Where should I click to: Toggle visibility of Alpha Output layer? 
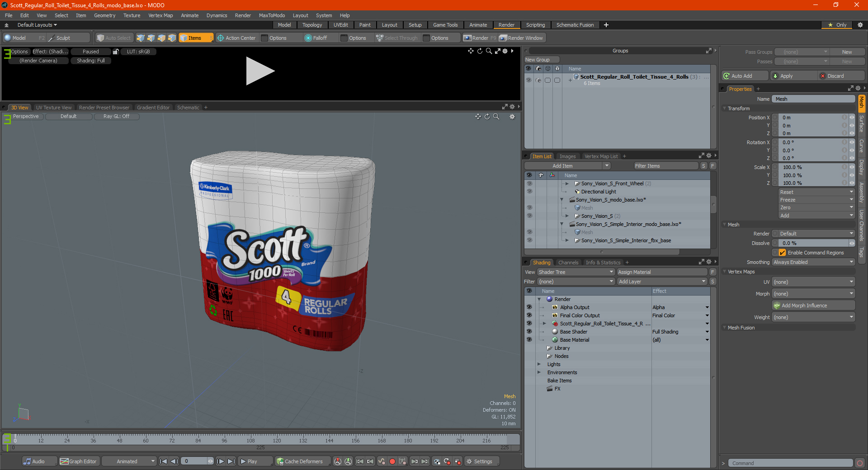click(529, 307)
